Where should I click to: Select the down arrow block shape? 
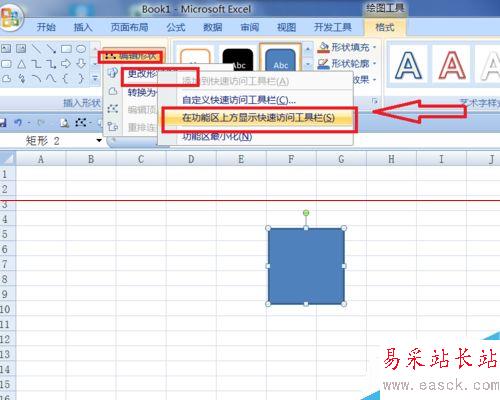click(x=81, y=63)
